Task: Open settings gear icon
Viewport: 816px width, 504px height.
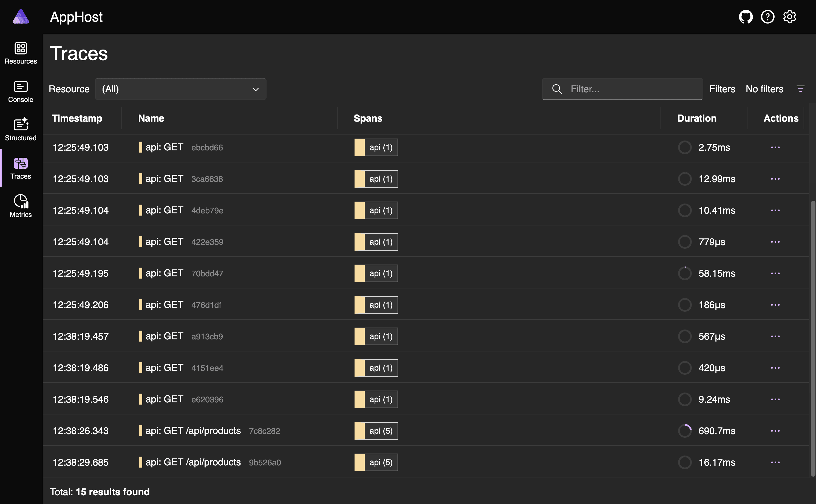Action: pyautogui.click(x=789, y=17)
